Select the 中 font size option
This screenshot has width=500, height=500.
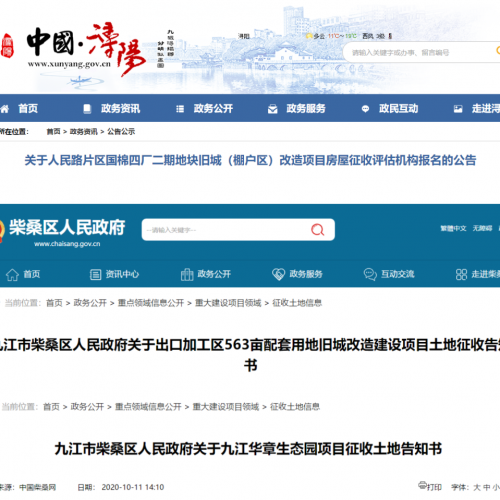(x=487, y=487)
